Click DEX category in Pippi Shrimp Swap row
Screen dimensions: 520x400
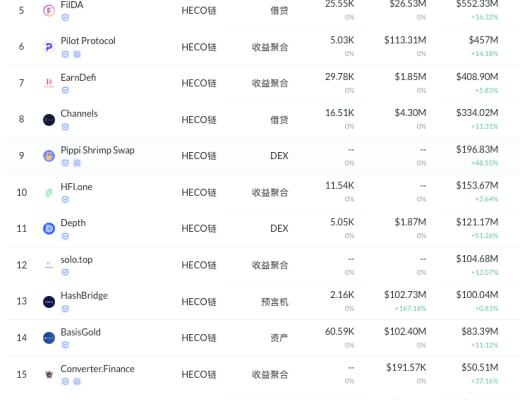click(279, 156)
